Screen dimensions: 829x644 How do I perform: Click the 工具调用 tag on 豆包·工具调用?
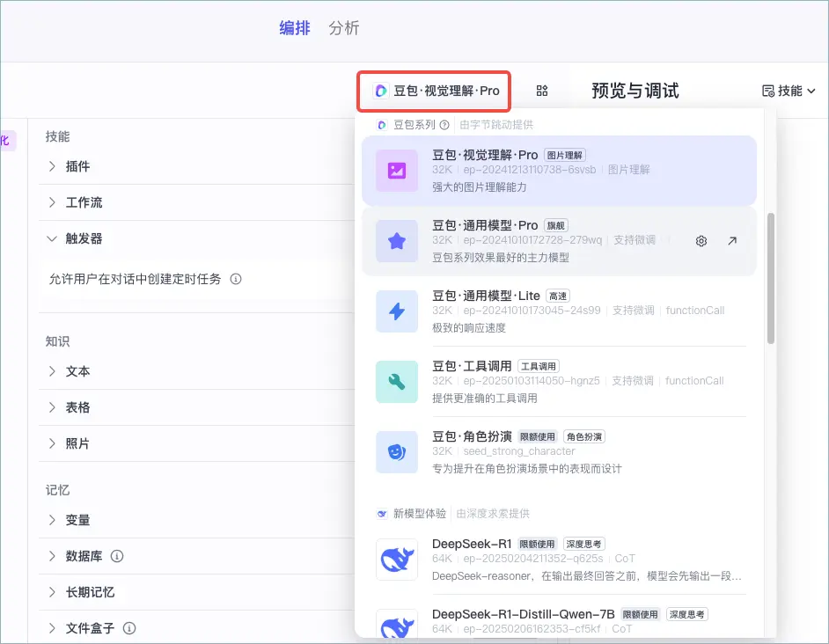pyautogui.click(x=539, y=366)
